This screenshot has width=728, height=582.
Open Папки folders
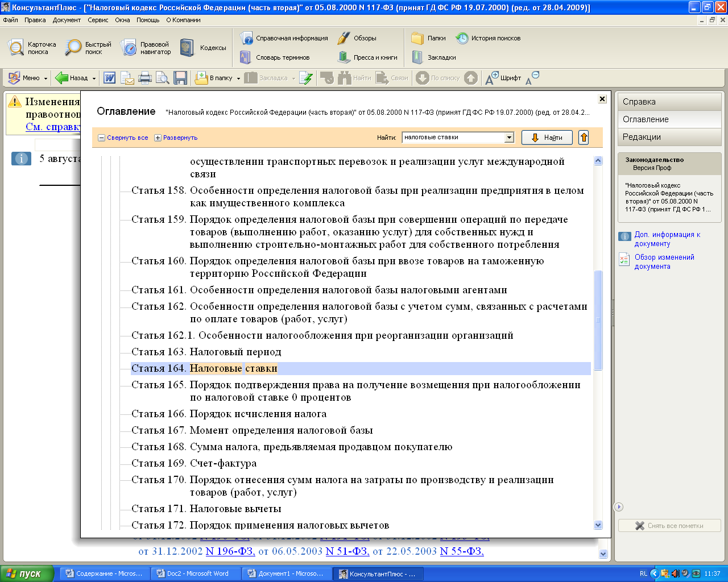429,38
